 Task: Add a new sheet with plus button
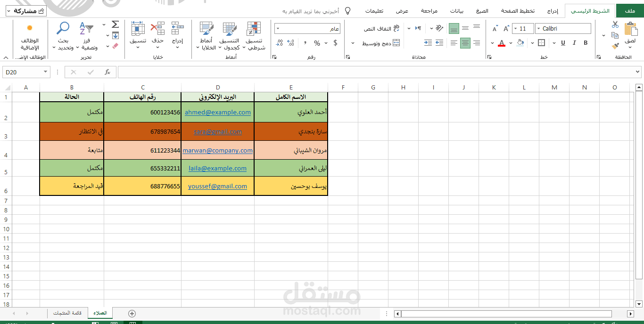pos(132,313)
